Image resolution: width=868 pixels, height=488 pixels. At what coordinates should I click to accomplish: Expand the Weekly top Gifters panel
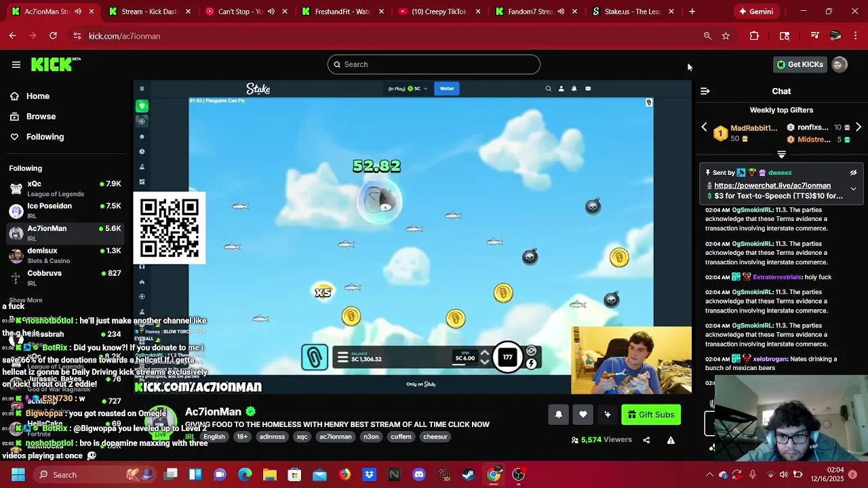pos(781,155)
